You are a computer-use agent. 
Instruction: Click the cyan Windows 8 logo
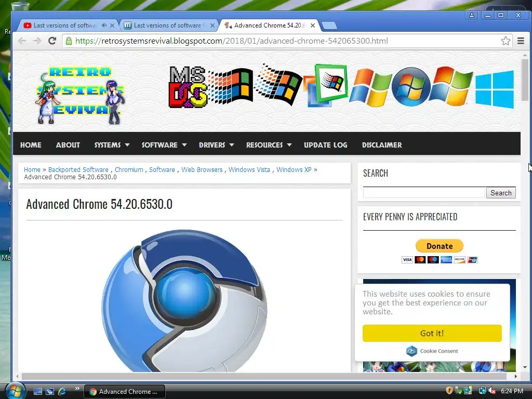pos(495,89)
